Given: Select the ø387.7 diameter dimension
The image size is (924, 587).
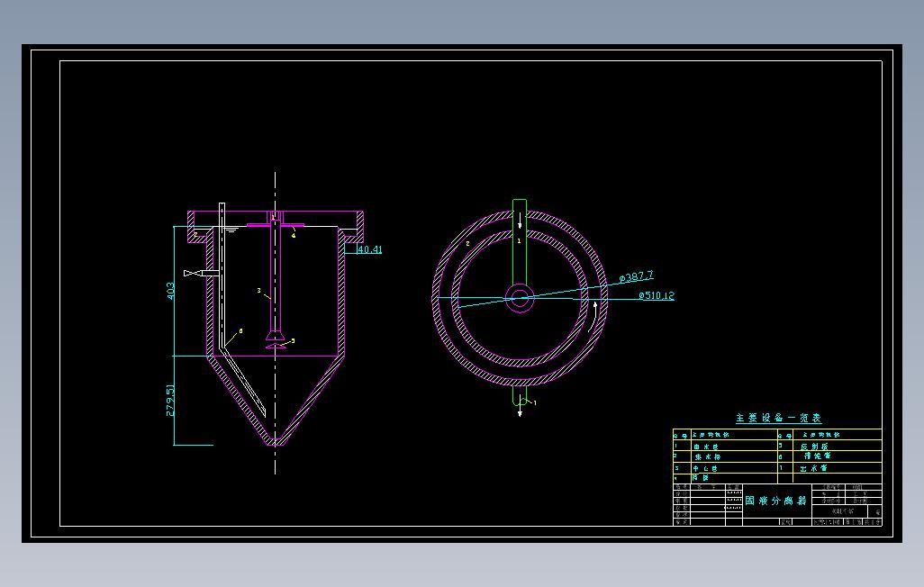Looking at the screenshot, I should pyautogui.click(x=637, y=275).
